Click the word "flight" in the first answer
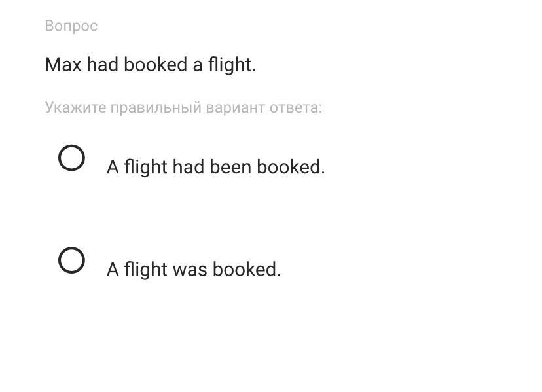This screenshot has height=392, width=542. (146, 168)
